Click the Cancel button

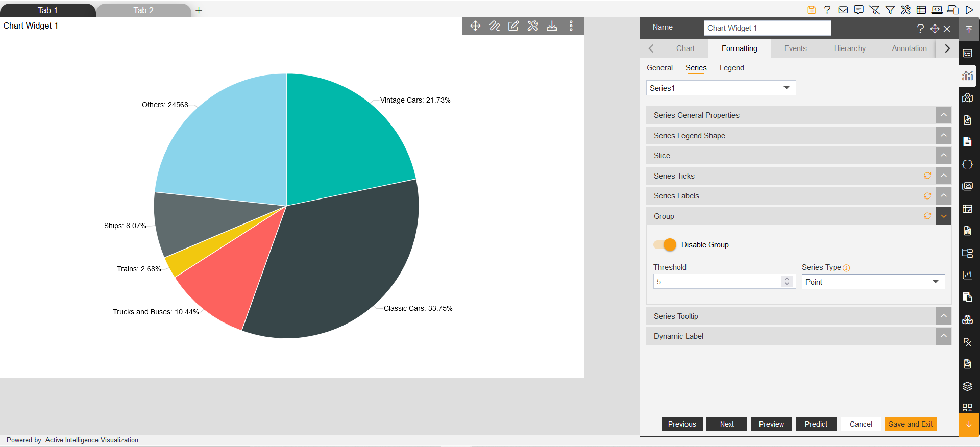pyautogui.click(x=861, y=424)
